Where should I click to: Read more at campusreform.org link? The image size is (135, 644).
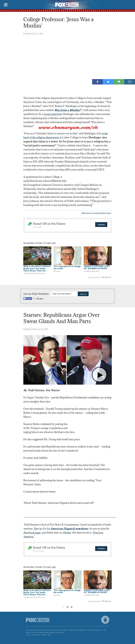(97, 213)
